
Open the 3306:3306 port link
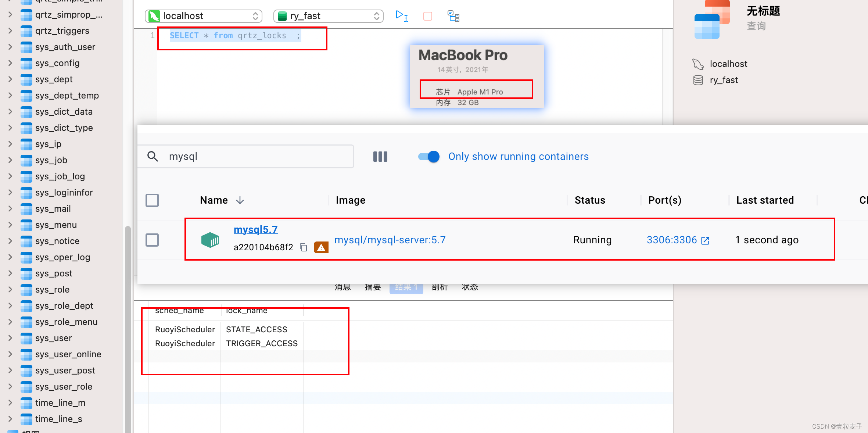(672, 240)
